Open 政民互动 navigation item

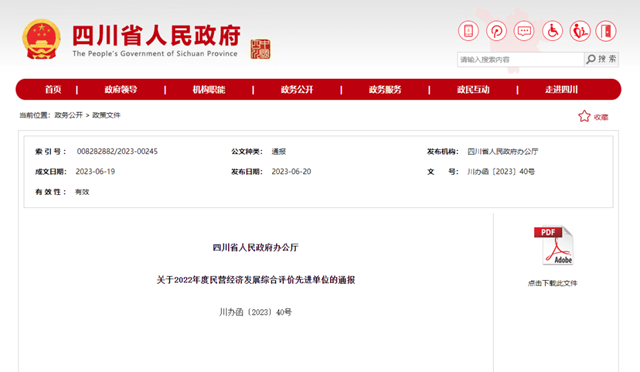[x=473, y=89]
